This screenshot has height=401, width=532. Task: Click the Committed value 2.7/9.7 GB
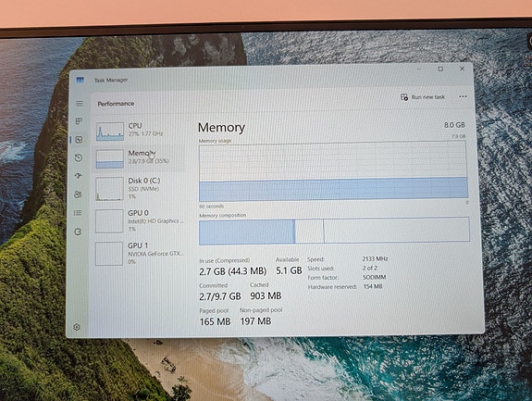pos(220,296)
